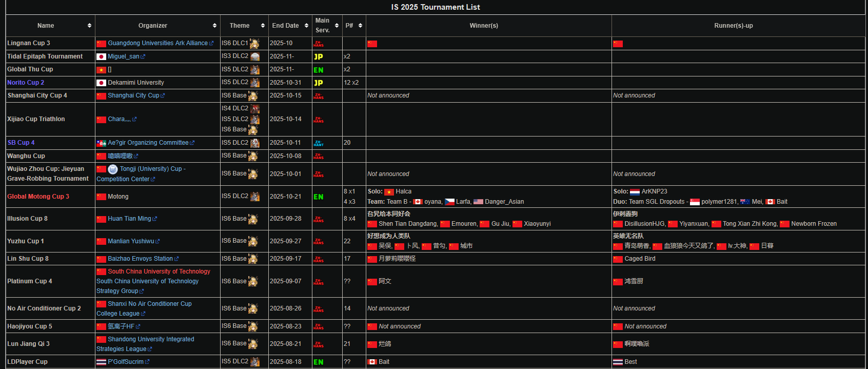Select Tidal Epitaph Tournament name cell
The image size is (868, 369).
pyautogui.click(x=50, y=56)
